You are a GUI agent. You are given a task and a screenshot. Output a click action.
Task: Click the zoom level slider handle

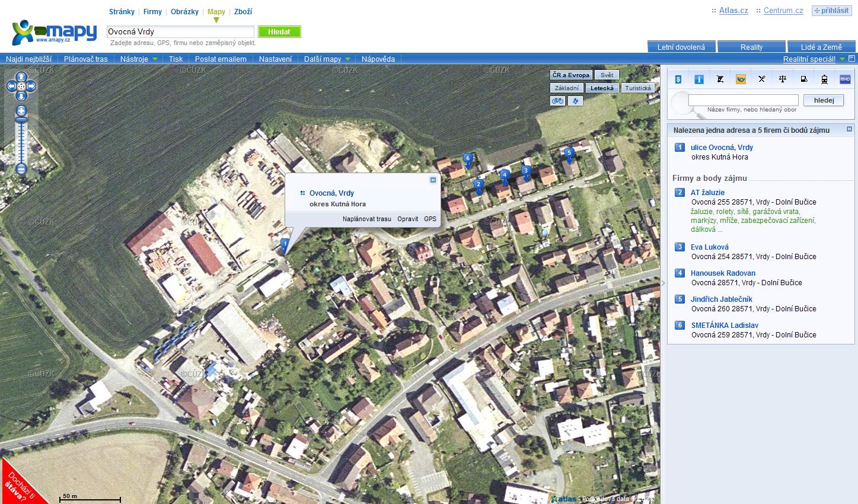pyautogui.click(x=21, y=120)
